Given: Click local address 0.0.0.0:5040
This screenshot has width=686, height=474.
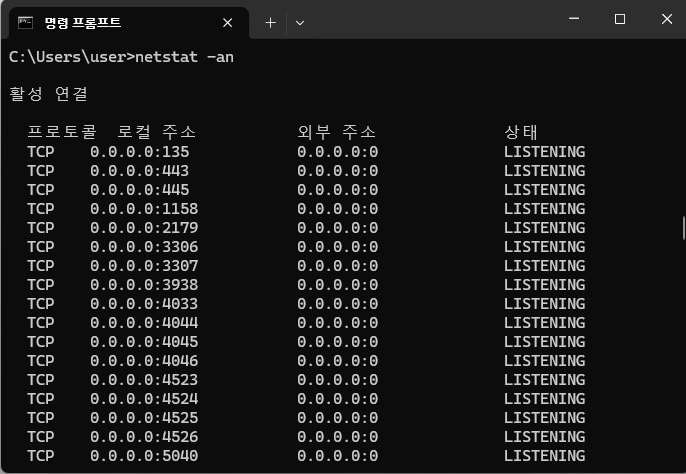Looking at the screenshot, I should click(144, 456).
